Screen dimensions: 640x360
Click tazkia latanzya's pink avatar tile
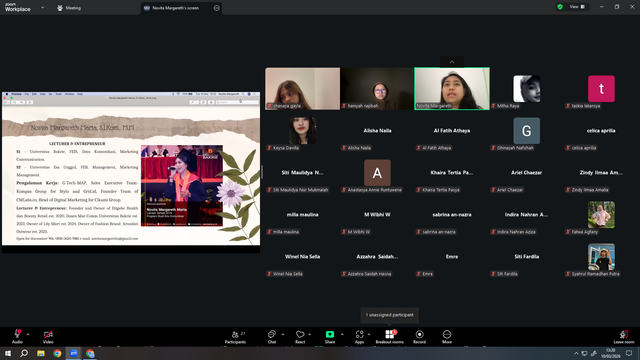[601, 89]
